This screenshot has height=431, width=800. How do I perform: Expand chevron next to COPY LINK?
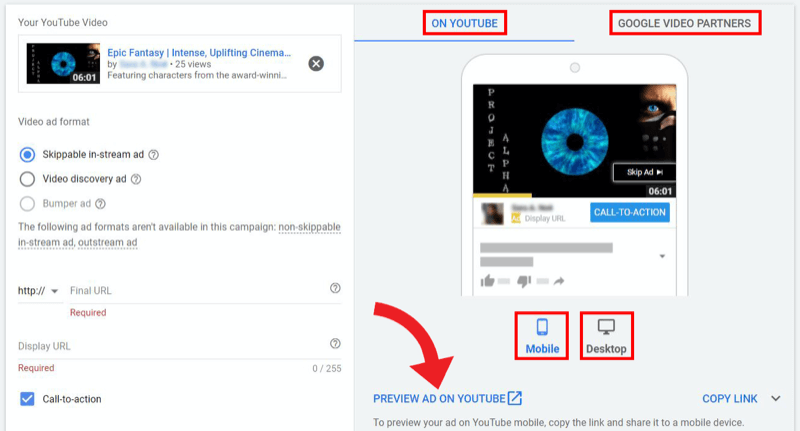776,398
